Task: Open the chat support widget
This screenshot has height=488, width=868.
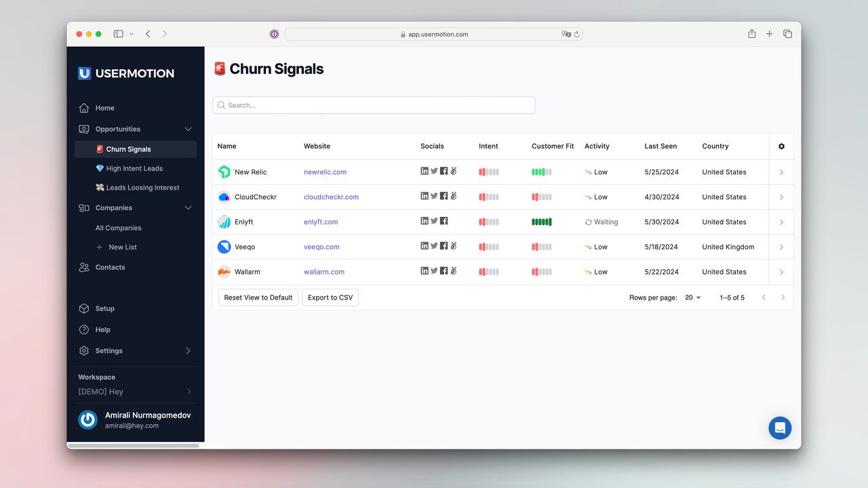Action: [x=780, y=428]
